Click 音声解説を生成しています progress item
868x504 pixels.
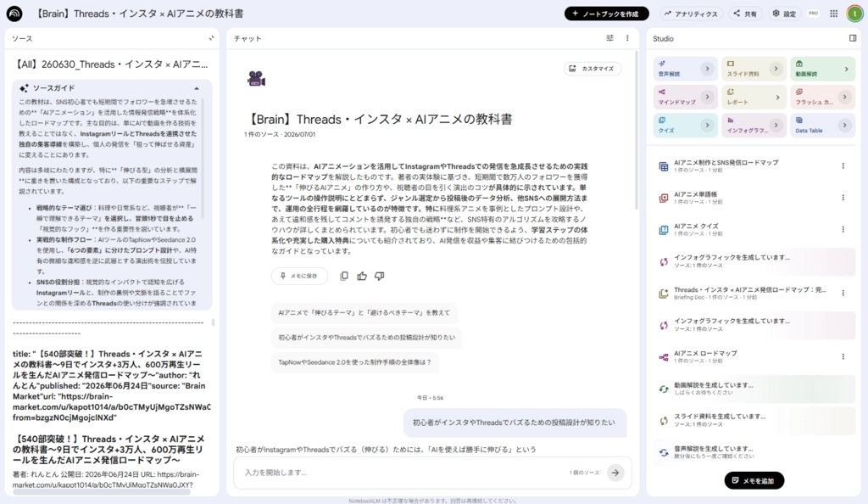[754, 452]
